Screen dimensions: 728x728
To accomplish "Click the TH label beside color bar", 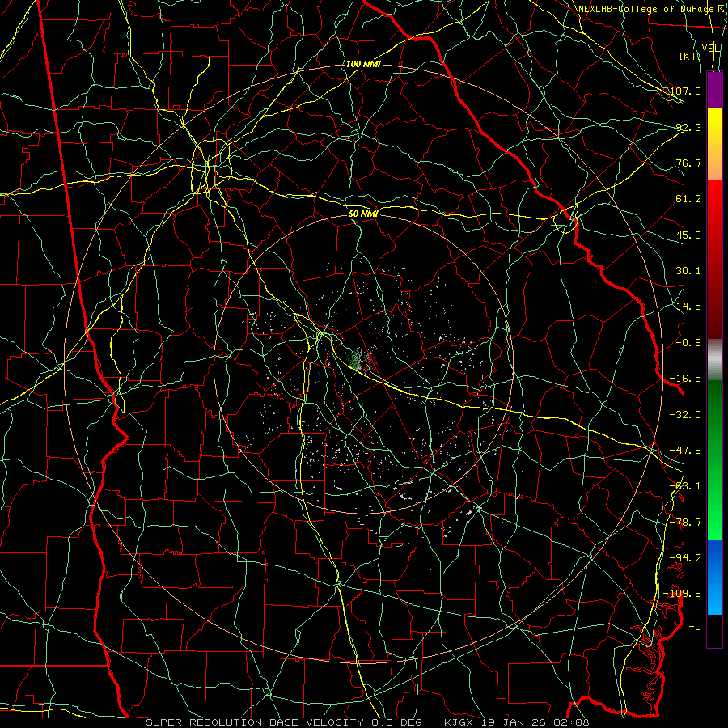I will tap(695, 630).
